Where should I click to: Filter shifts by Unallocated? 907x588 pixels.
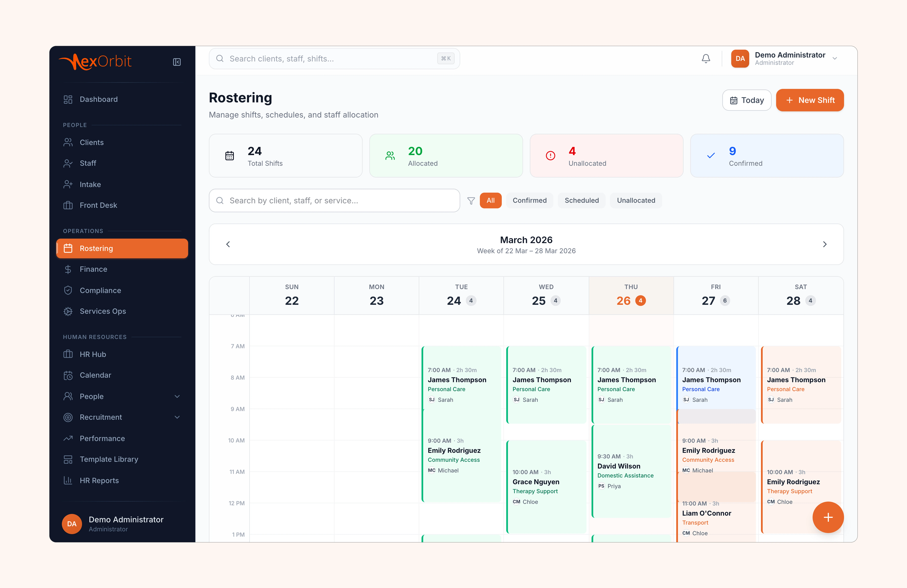click(636, 200)
